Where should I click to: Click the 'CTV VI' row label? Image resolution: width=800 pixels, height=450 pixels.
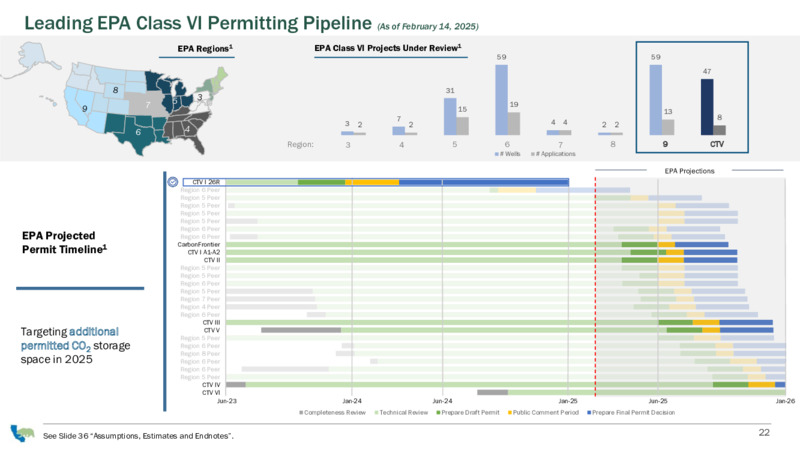pyautogui.click(x=211, y=392)
